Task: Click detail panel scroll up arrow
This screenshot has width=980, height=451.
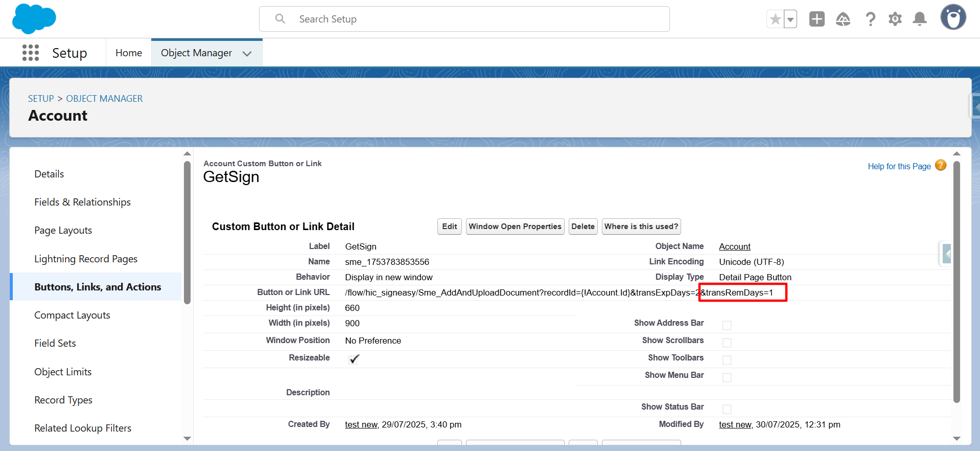Action: [957, 153]
